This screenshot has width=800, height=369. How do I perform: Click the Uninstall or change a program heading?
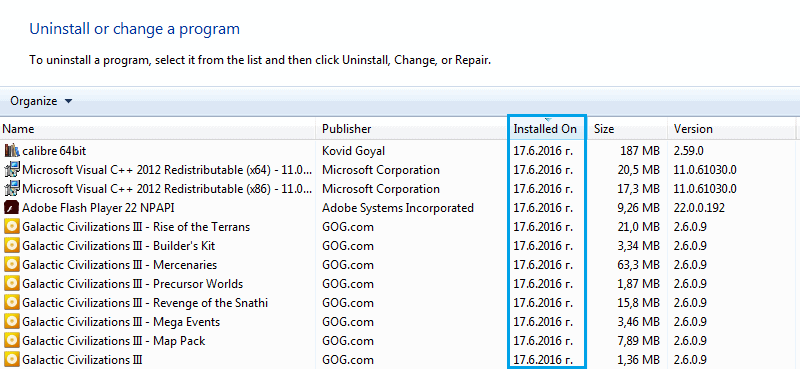click(135, 29)
